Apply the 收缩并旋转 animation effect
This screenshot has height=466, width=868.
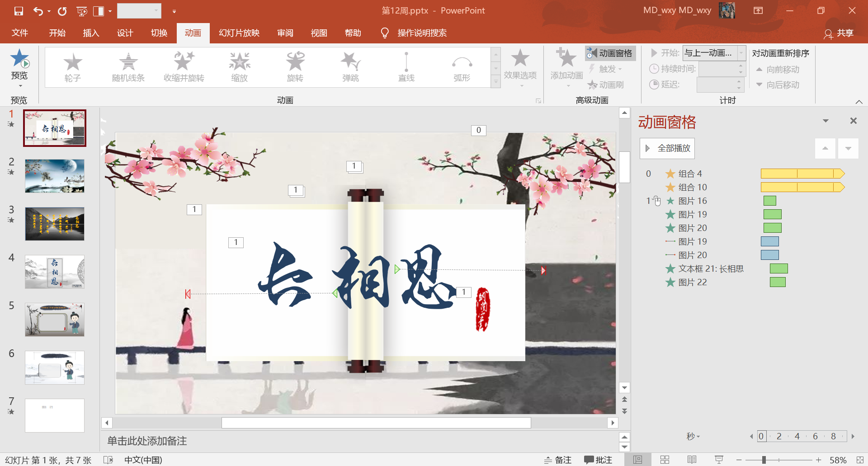click(x=184, y=68)
